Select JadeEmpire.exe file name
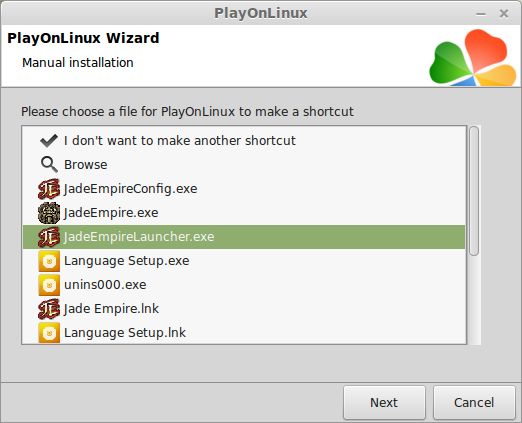Viewport: 522px width, 423px height. coord(111,213)
